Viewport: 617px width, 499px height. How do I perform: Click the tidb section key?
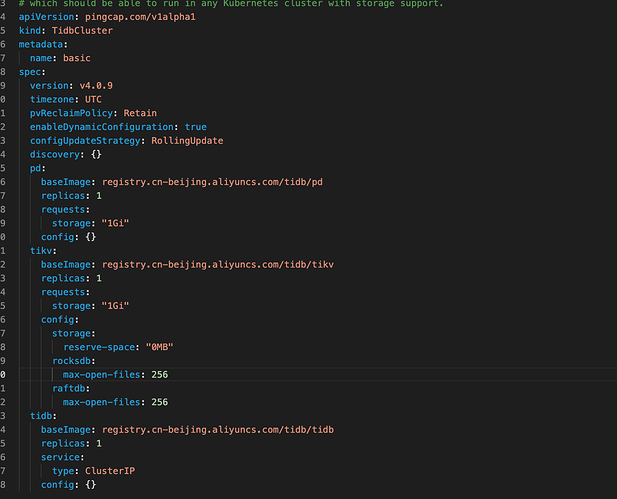(41, 416)
